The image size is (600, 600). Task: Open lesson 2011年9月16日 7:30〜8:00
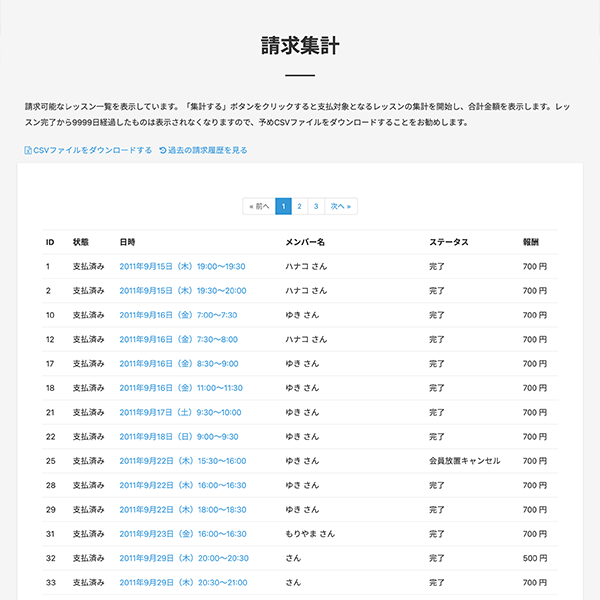(179, 339)
